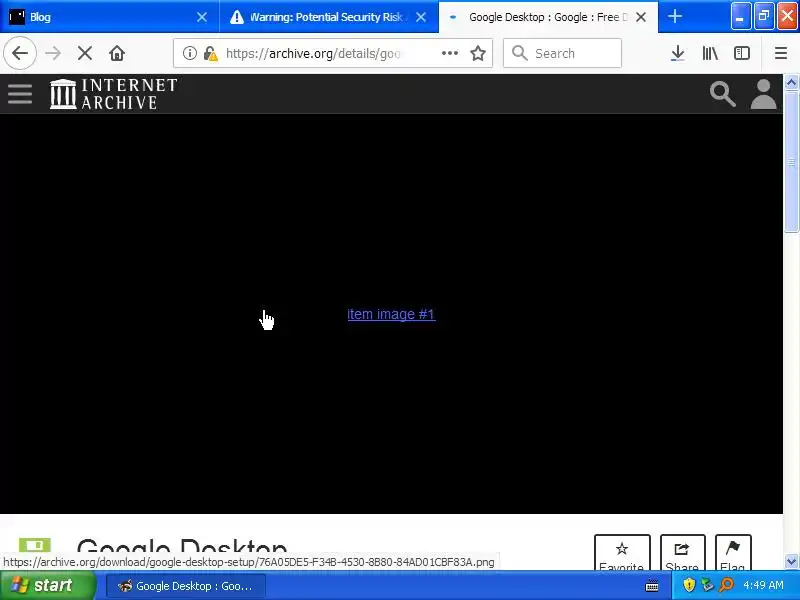Click the Internet Archive logo
The width and height of the screenshot is (800, 600).
click(x=113, y=94)
